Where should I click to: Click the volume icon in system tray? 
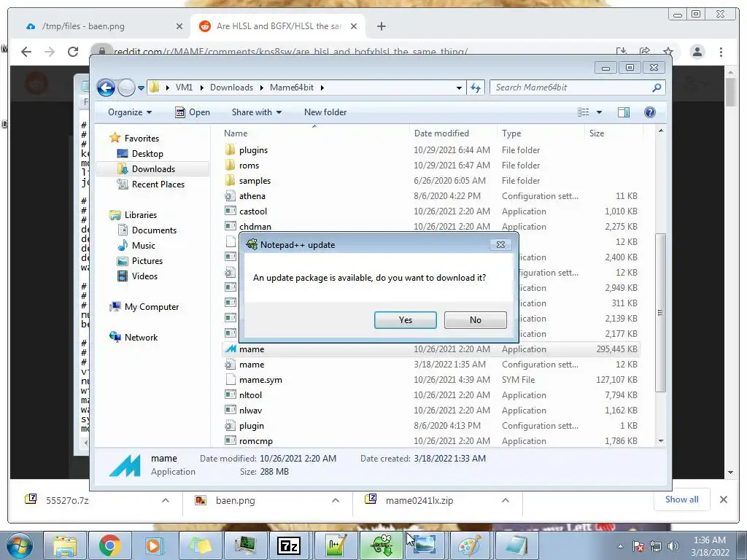click(673, 546)
